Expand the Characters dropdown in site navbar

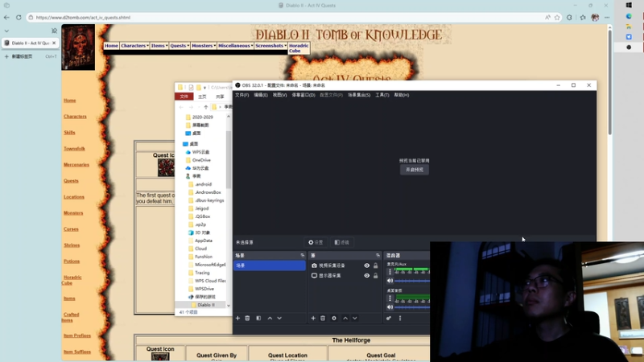pos(134,46)
